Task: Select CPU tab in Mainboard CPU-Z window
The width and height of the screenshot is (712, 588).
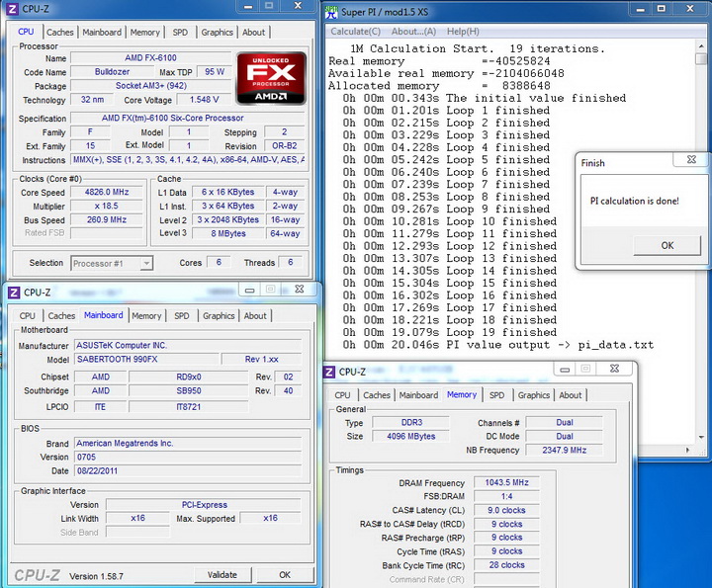Action: point(28,316)
